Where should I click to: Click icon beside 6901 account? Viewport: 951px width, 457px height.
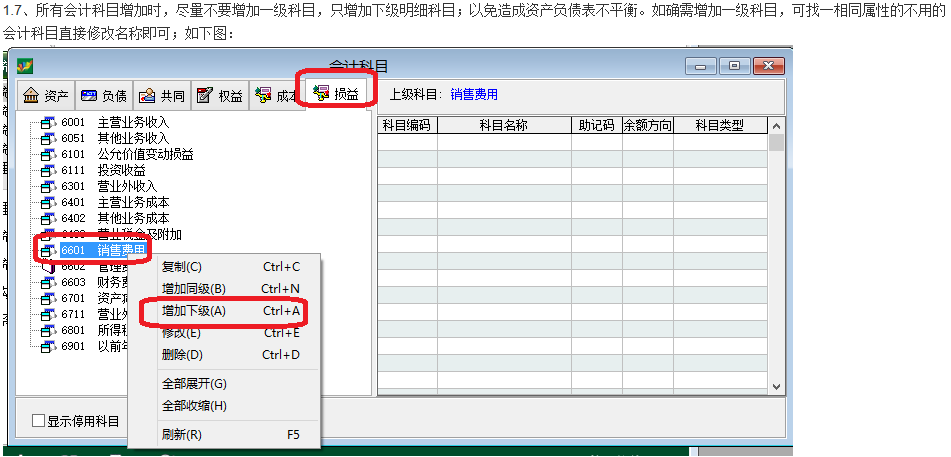48,347
